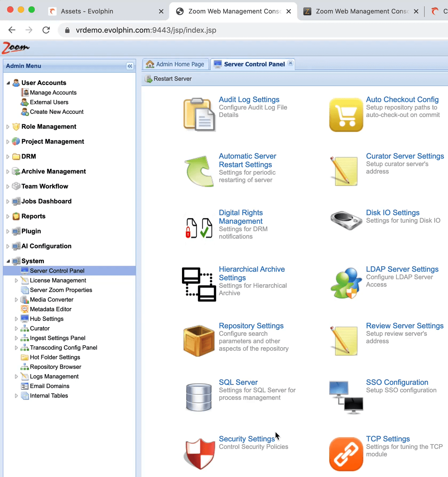The image size is (448, 477).
Task: Click the browser address bar URL
Action: [146, 30]
